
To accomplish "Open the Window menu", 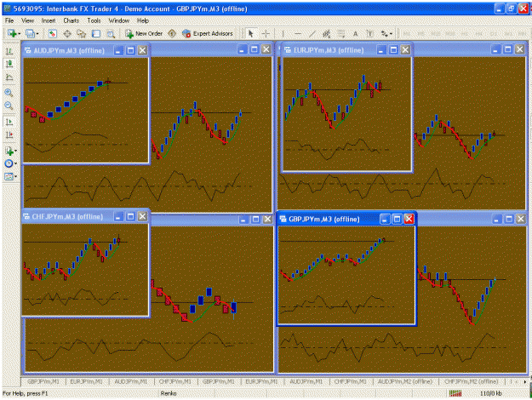I will coord(119,20).
